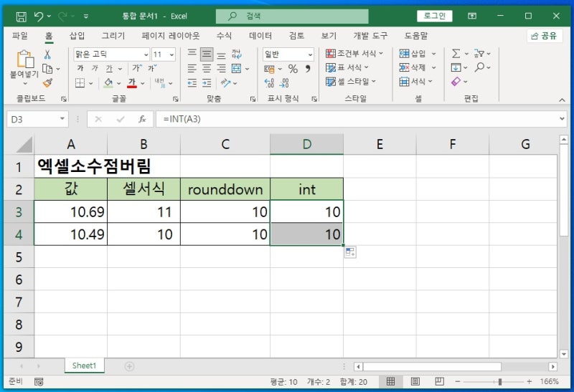Click the Undo arrow icon
Image resolution: width=574 pixels, height=392 pixels.
(x=39, y=16)
